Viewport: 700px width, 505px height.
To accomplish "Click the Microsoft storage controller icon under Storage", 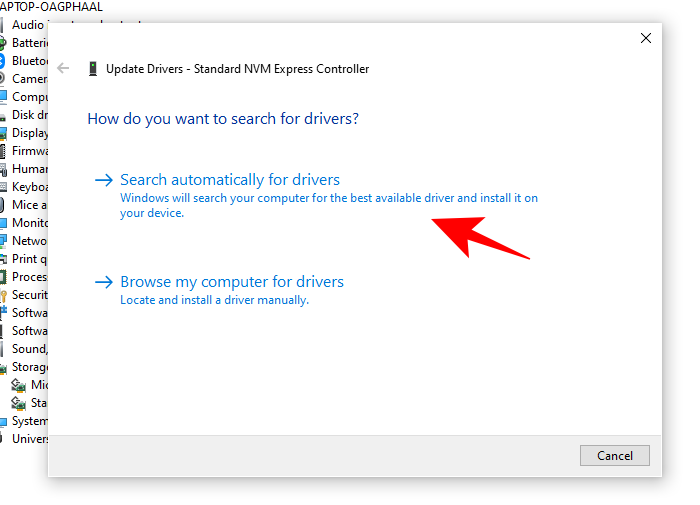I will pyautogui.click(x=18, y=385).
